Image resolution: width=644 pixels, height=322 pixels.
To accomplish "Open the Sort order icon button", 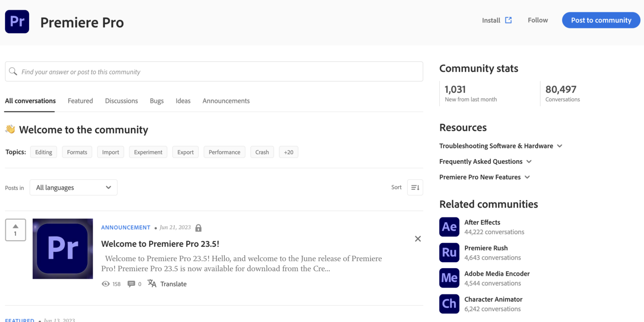I will click(415, 187).
